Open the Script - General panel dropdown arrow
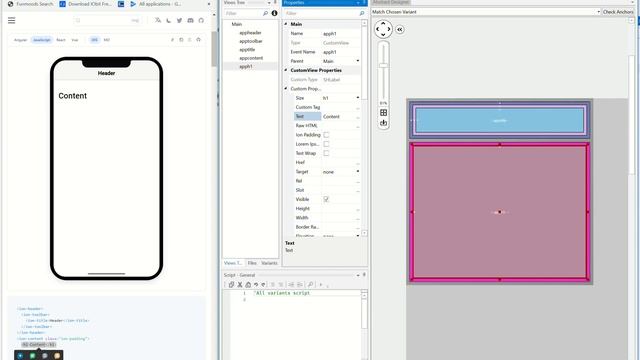Screen dimensions: 640x360 point(358,275)
